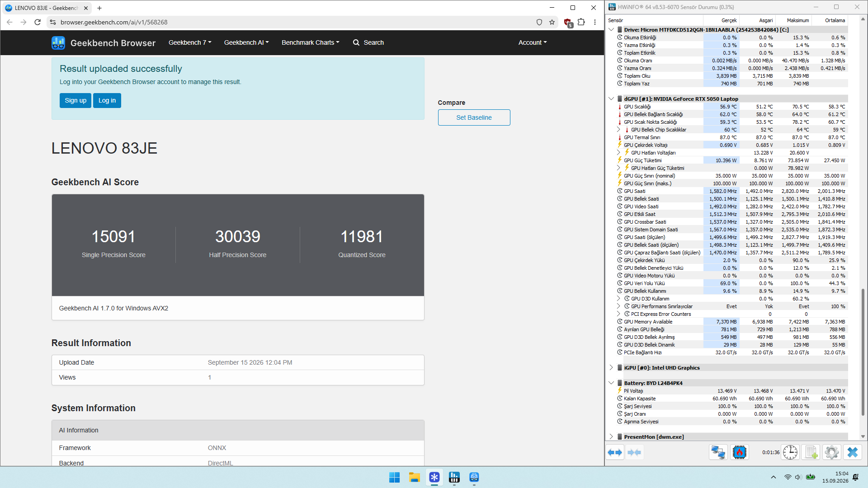This screenshot has width=868, height=488.
Task: Click the Maksimum column header
Action: point(794,20)
